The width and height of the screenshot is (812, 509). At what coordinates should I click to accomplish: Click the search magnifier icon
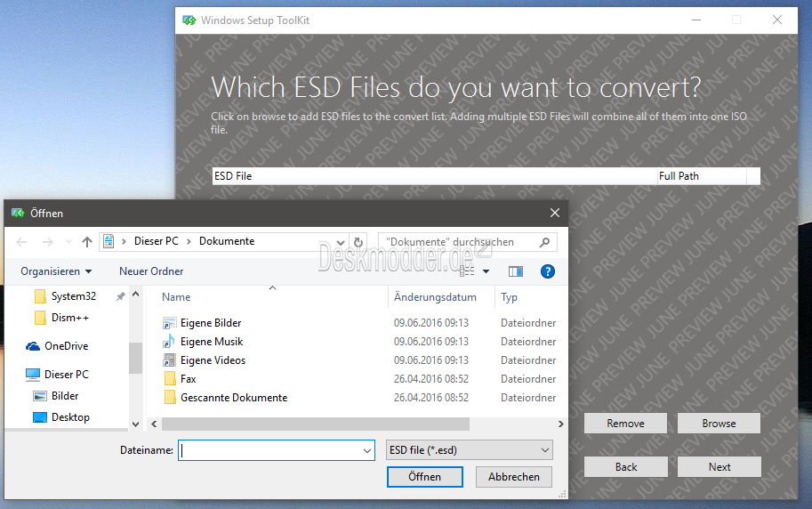click(544, 242)
